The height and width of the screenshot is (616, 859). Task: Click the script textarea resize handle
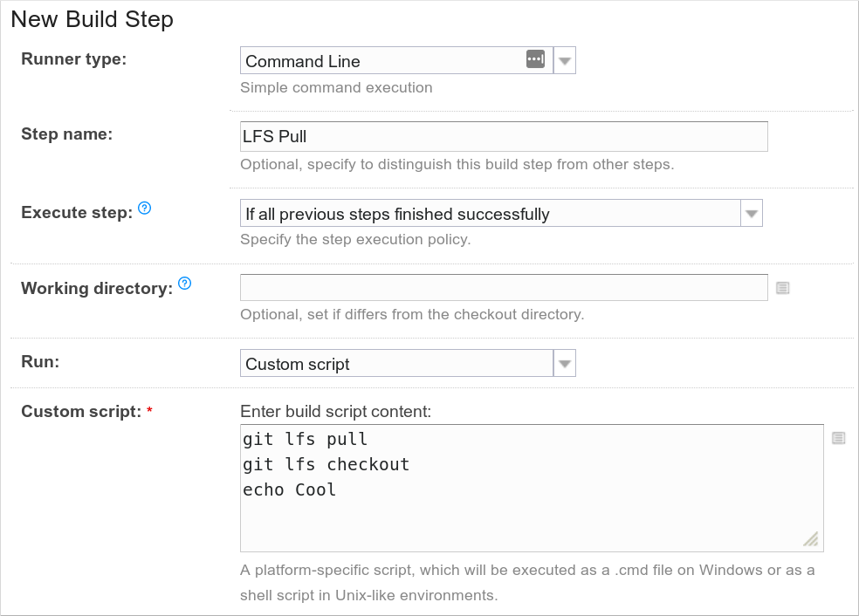tap(811, 540)
